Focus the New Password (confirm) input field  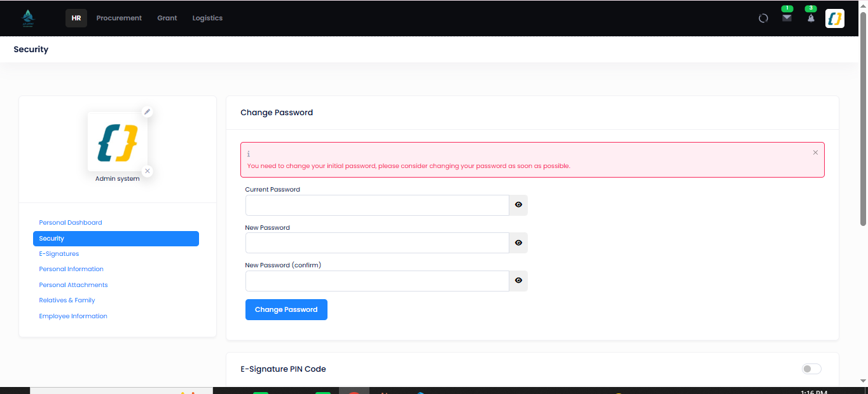[x=377, y=281]
